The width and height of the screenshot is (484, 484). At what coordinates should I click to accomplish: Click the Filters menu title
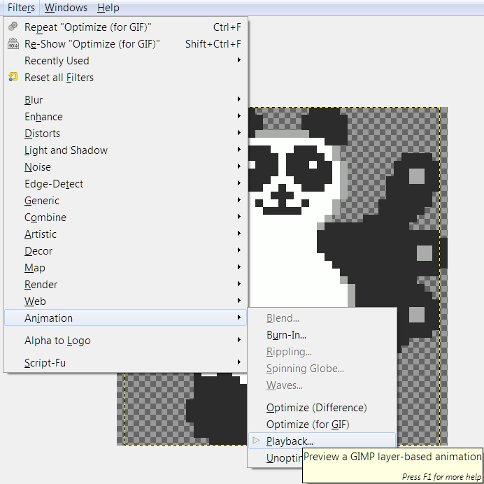(21, 7)
